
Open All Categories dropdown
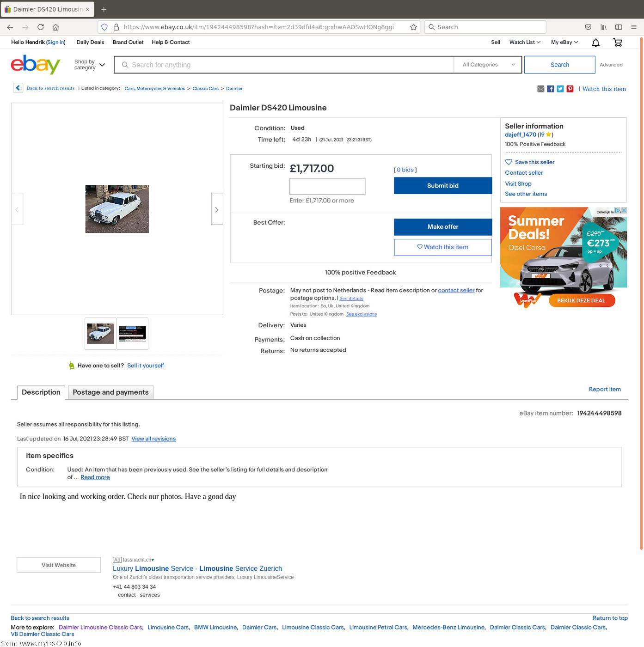pyautogui.click(x=488, y=65)
